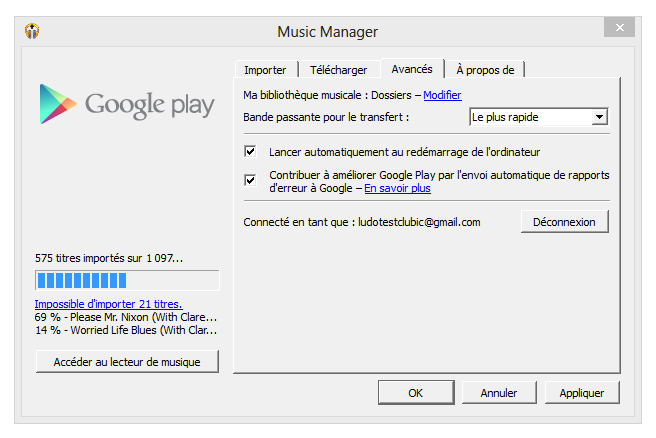Uncheck sending error reports to Google

[x=250, y=180]
